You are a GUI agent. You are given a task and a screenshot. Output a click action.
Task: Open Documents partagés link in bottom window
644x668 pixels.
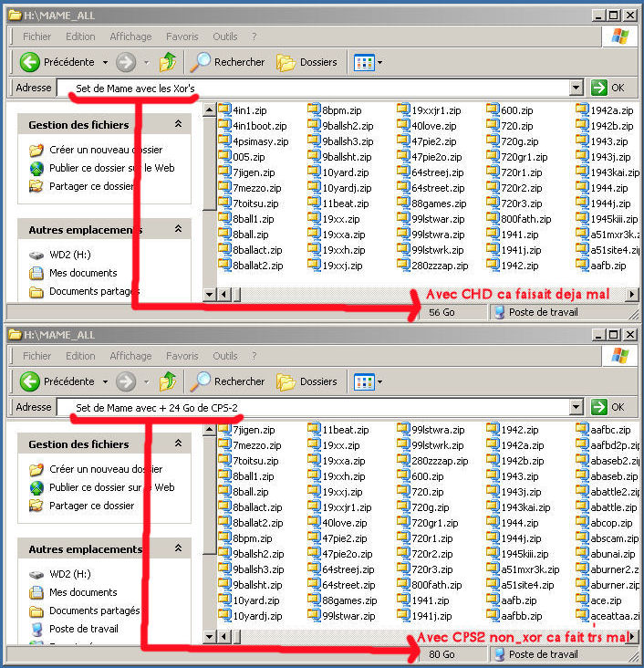85,611
